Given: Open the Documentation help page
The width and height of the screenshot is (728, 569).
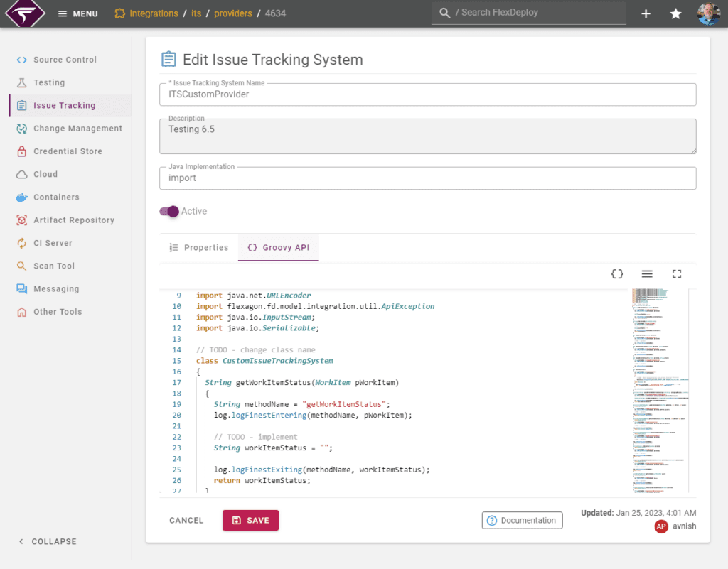Looking at the screenshot, I should point(522,520).
